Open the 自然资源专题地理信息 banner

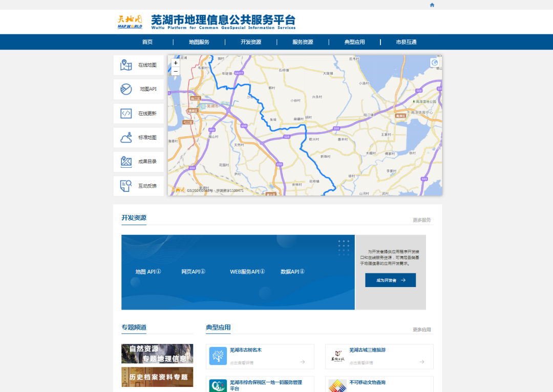coord(157,354)
